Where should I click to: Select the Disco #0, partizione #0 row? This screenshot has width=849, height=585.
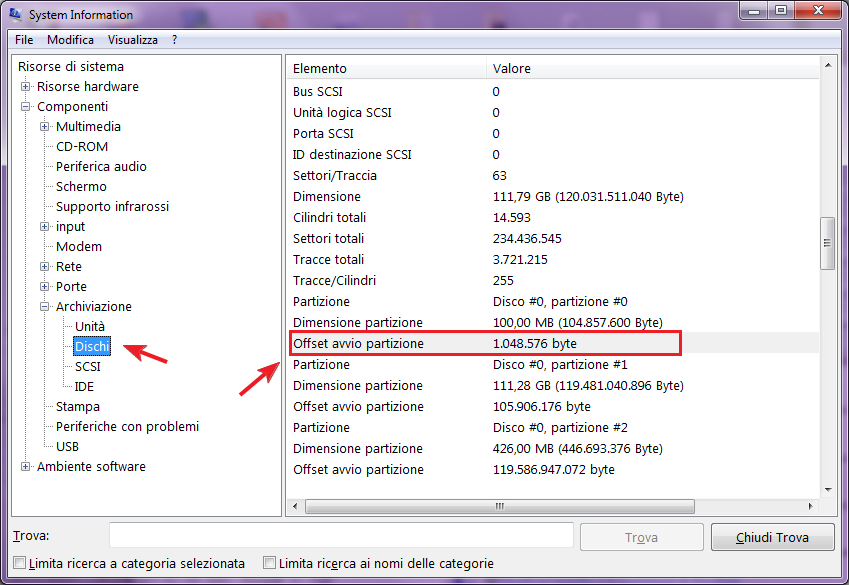pyautogui.click(x=553, y=302)
